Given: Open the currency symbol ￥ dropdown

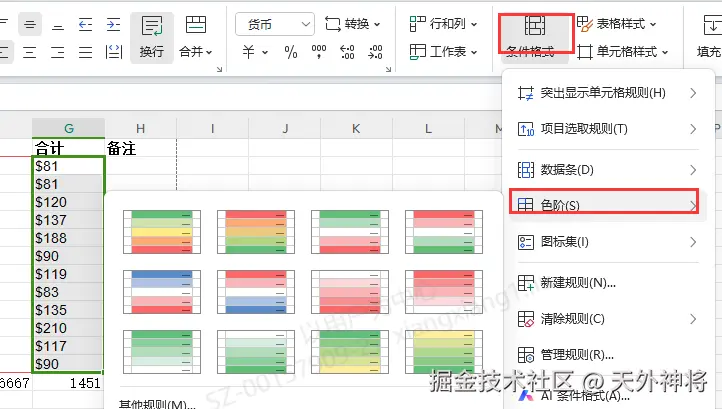Looking at the screenshot, I should [255, 52].
